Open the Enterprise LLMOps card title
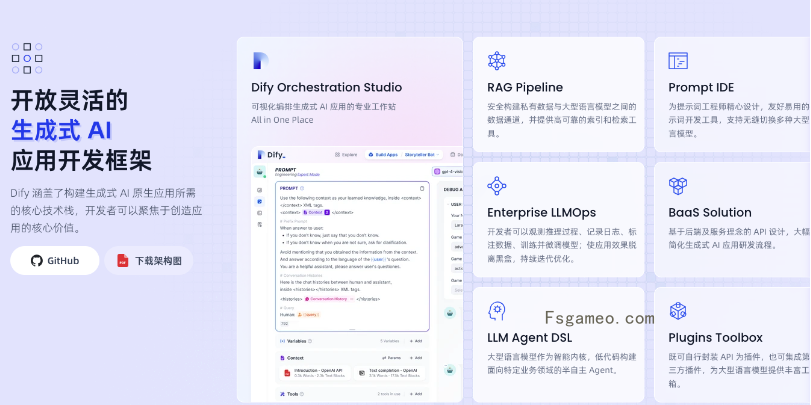 click(x=542, y=213)
